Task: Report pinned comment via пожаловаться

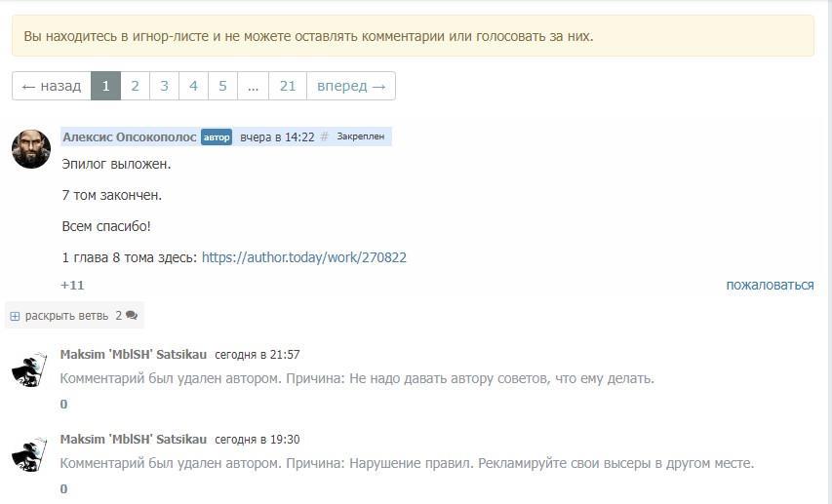Action: [x=770, y=286]
